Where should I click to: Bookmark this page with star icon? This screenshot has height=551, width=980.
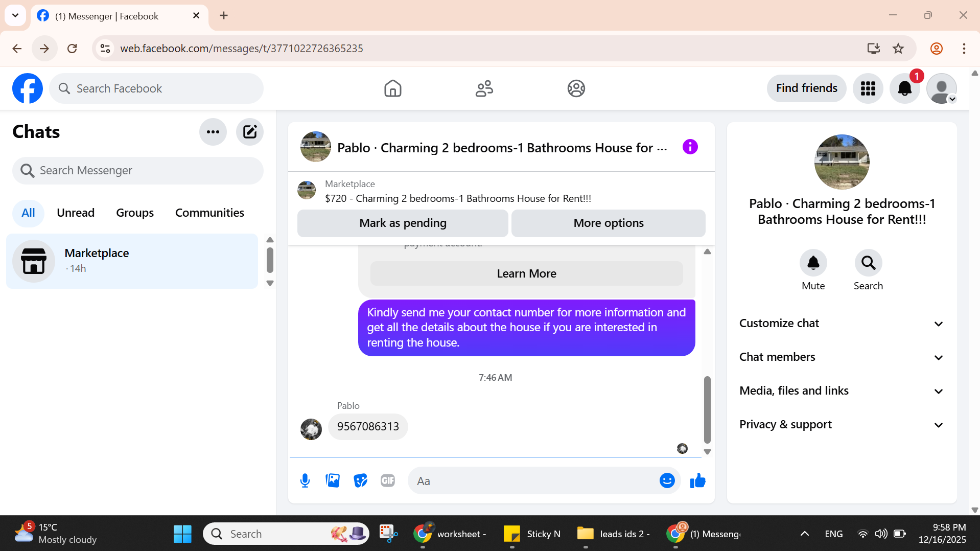coord(898,49)
